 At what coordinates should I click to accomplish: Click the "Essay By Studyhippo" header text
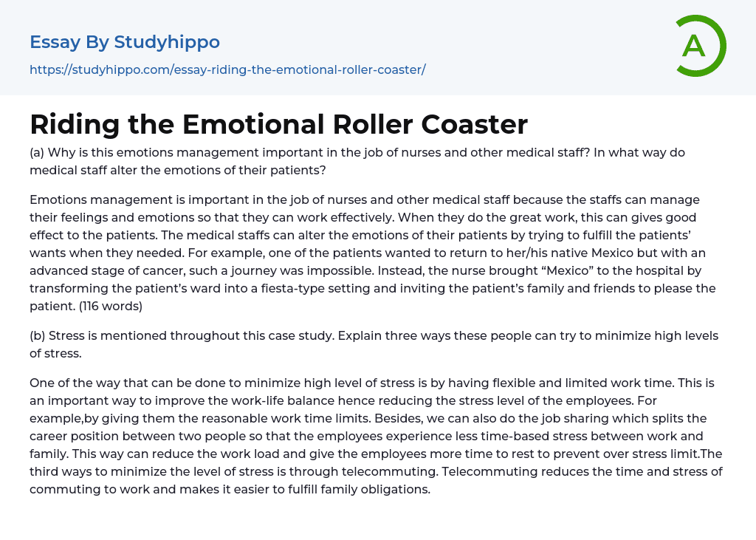click(x=125, y=42)
